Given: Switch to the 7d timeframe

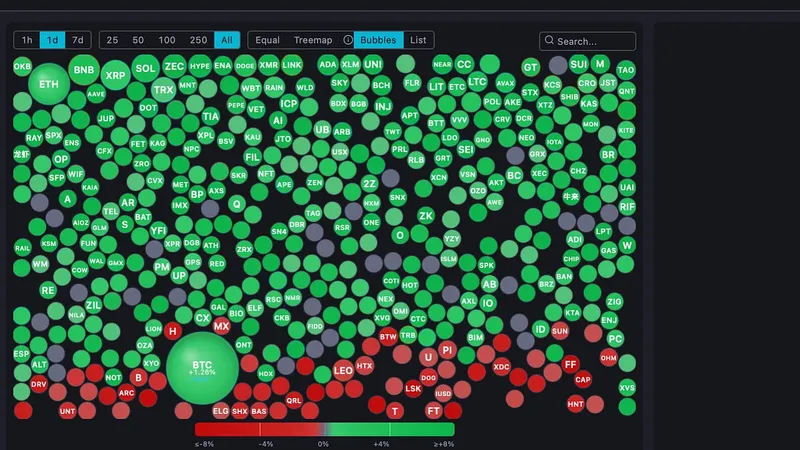Looking at the screenshot, I should tap(78, 40).
